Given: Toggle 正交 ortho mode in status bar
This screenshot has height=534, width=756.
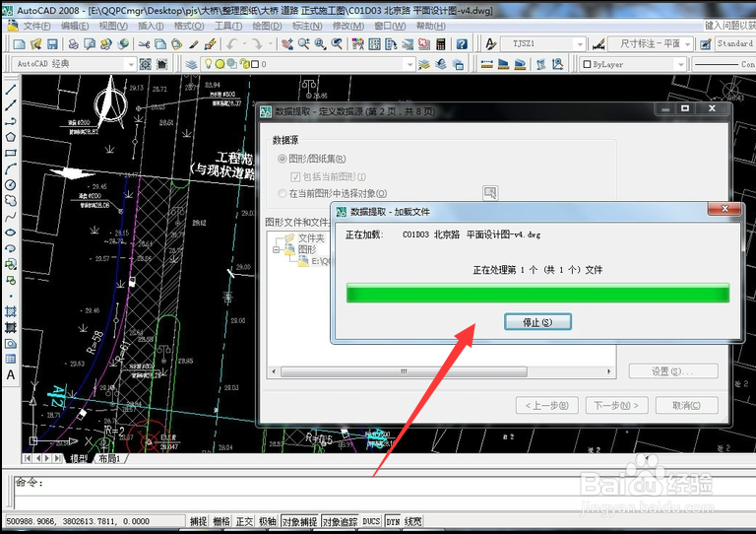Looking at the screenshot, I should (x=244, y=521).
